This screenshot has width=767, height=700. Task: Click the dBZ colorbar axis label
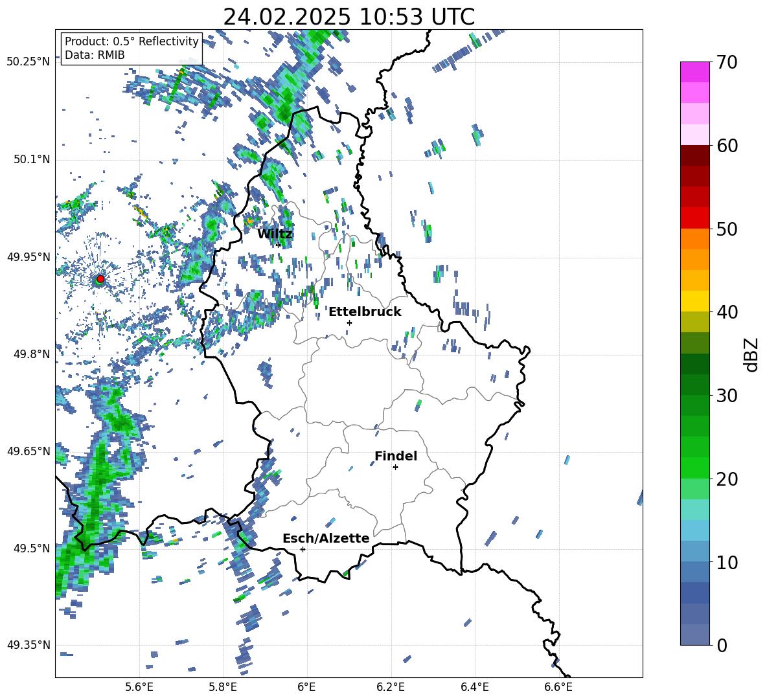(751, 355)
